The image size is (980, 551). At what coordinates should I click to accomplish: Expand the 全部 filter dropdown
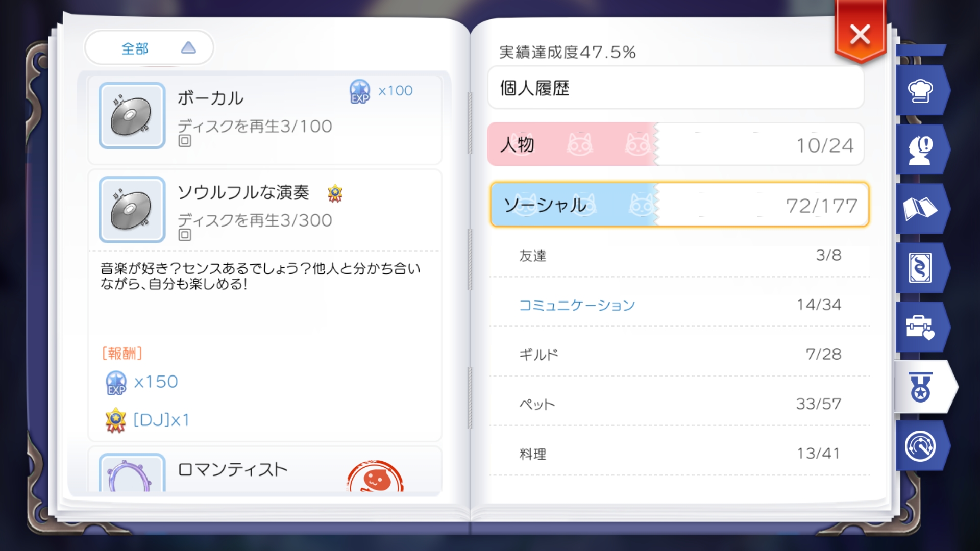tap(149, 48)
